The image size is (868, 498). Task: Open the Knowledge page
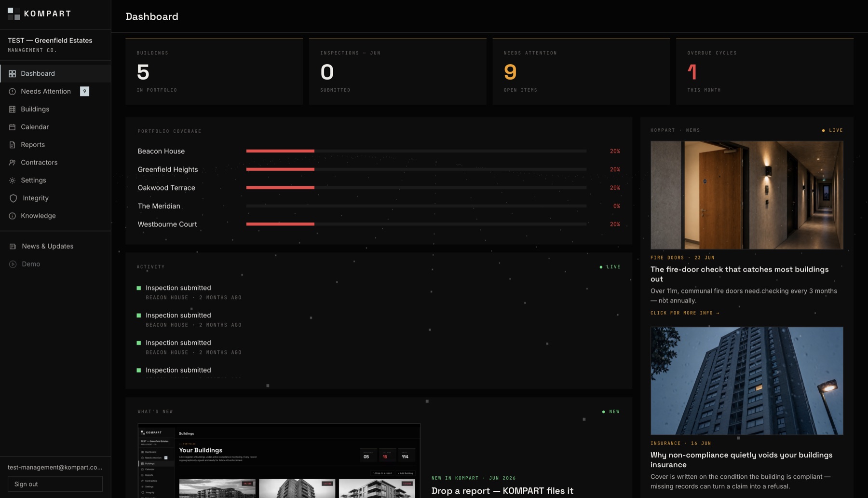(x=55, y=216)
